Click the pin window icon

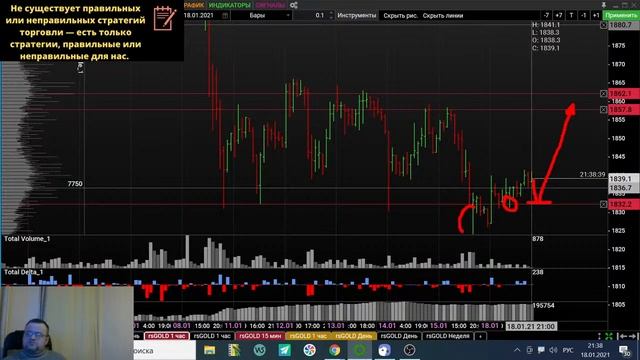coord(604,5)
